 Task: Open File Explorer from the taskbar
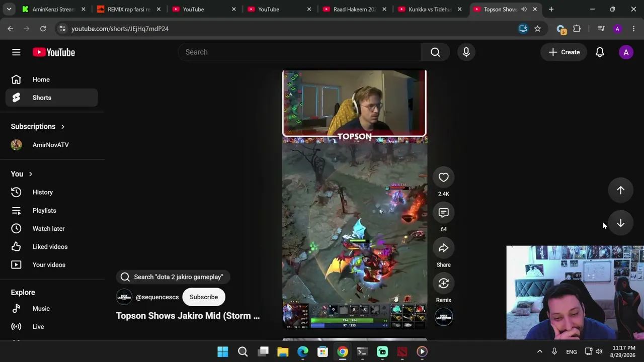click(283, 351)
